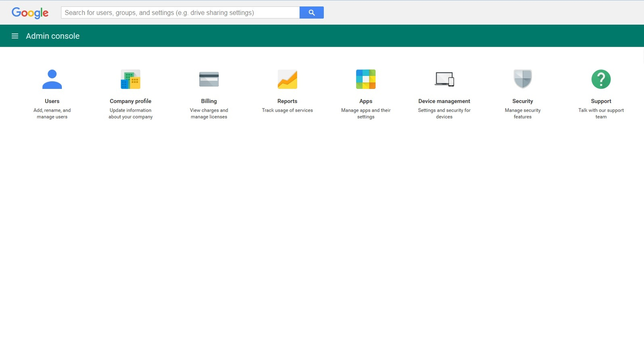Click the Apps label link

click(365, 101)
